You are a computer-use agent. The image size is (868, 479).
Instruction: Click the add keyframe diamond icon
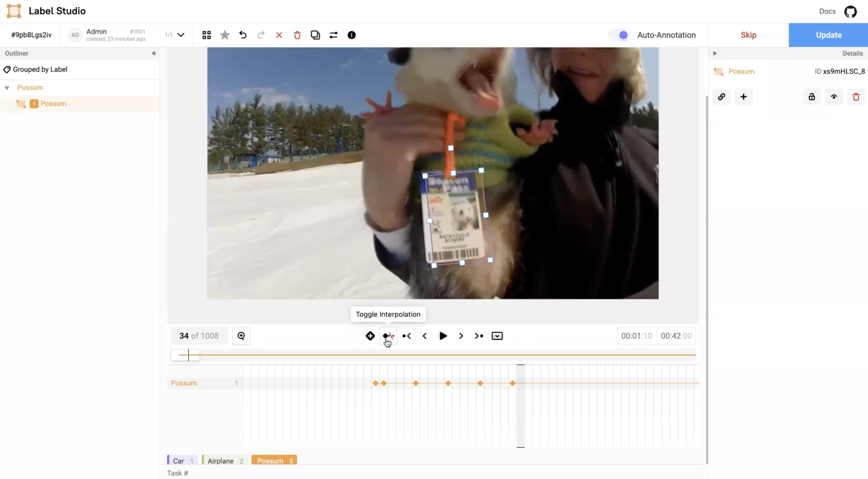tap(370, 336)
